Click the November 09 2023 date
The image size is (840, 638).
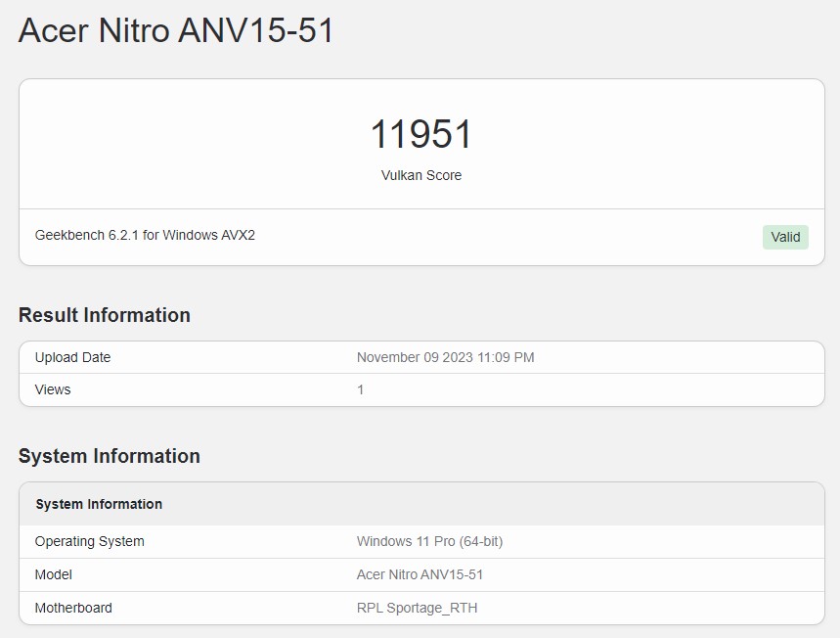point(415,357)
